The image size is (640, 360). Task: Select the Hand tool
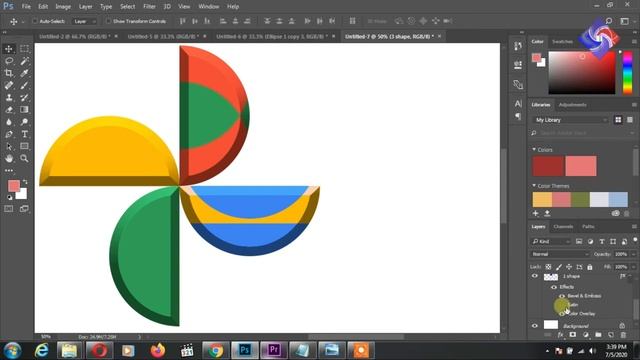pyautogui.click(x=9, y=158)
